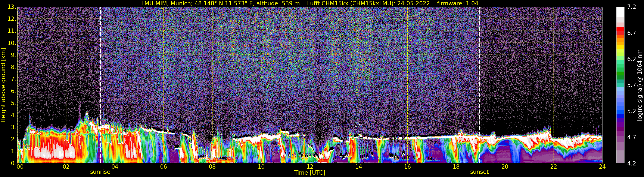Click the height axis tick '13.'
Image resolution: width=644 pixels, height=177 pixels.
12,7
